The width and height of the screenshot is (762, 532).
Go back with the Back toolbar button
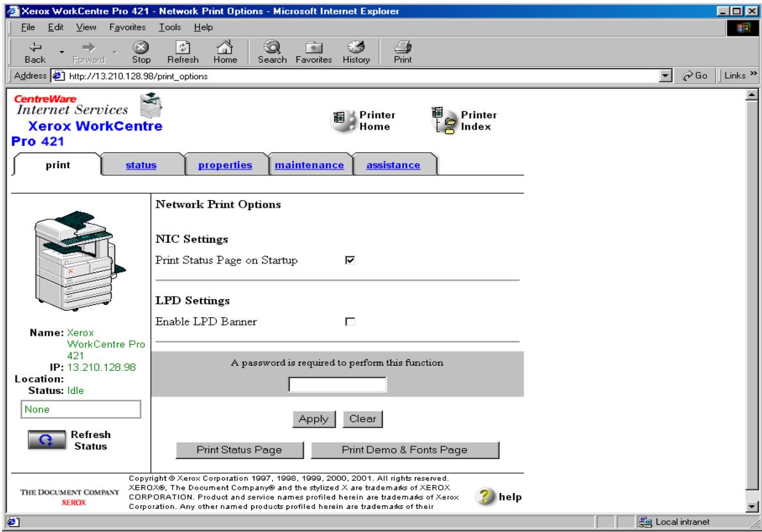tap(35, 52)
